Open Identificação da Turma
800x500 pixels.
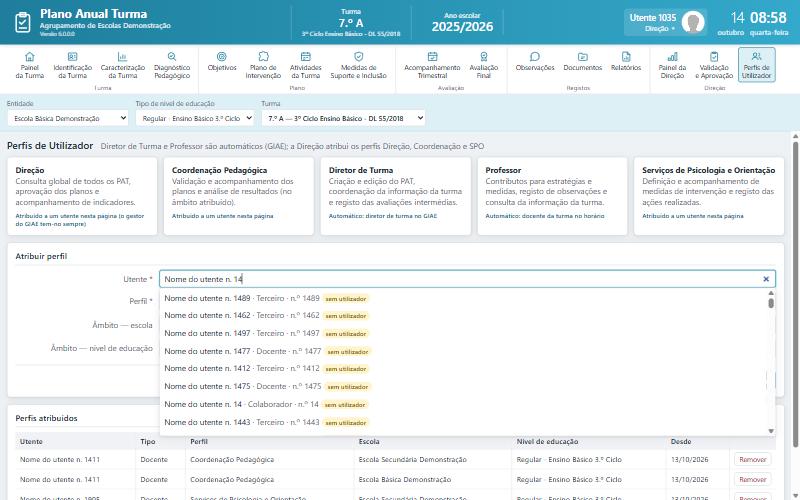[x=72, y=65]
